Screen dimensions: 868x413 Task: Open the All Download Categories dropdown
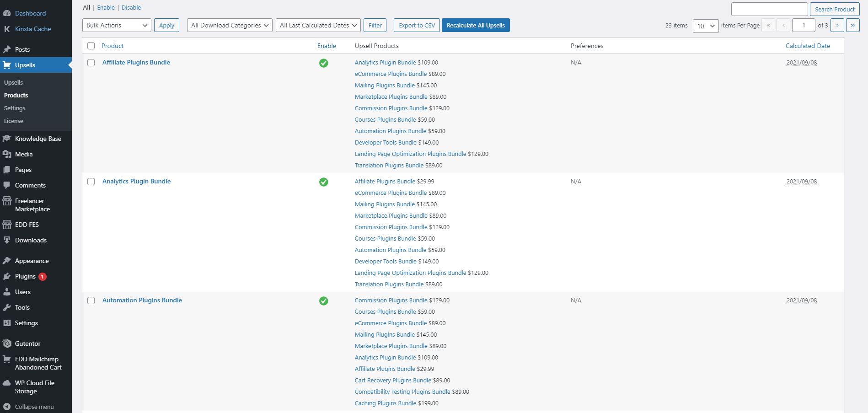tap(230, 25)
